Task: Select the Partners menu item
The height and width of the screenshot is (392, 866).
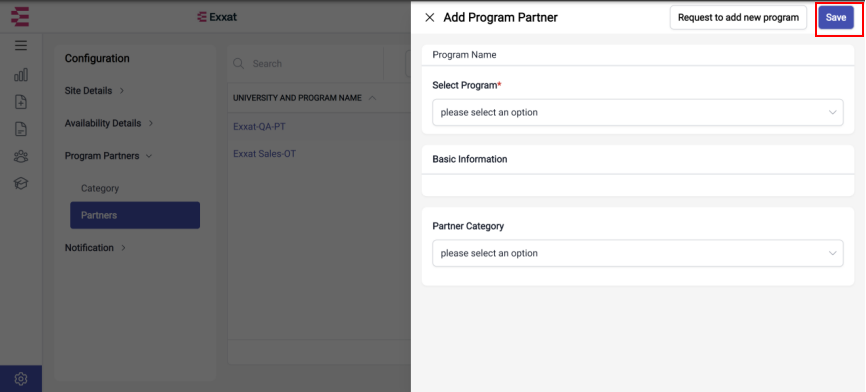Action: tap(135, 215)
